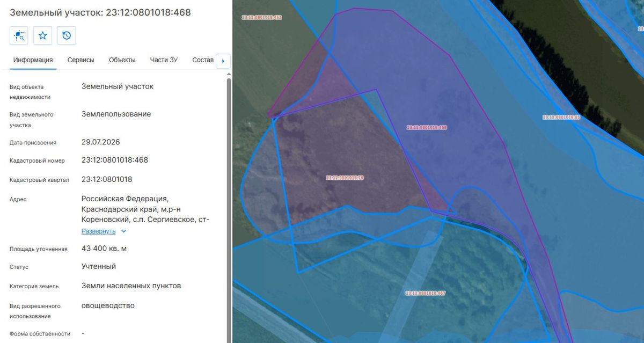Click the address text starting with Российская Федерация
This screenshot has height=343, width=644.
coord(145,209)
